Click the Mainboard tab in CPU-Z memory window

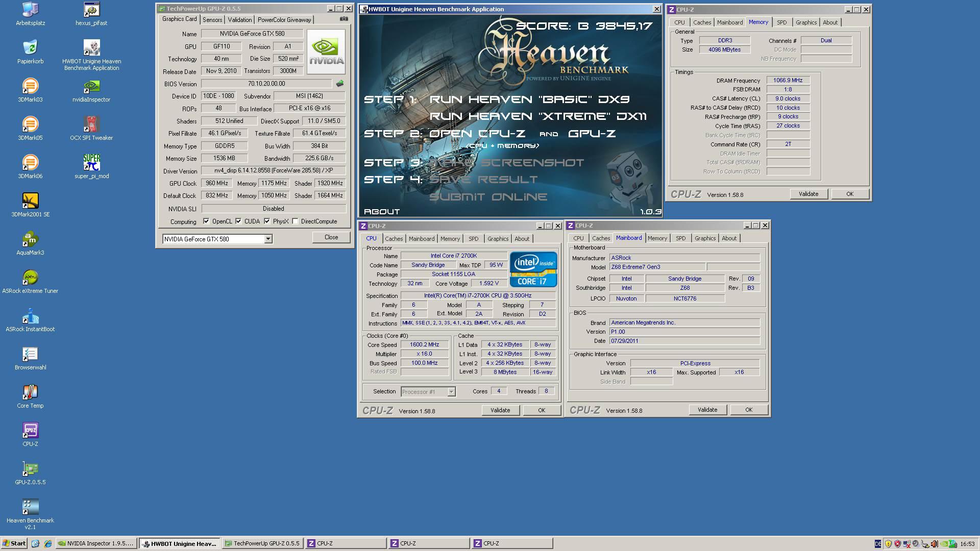pyautogui.click(x=729, y=22)
